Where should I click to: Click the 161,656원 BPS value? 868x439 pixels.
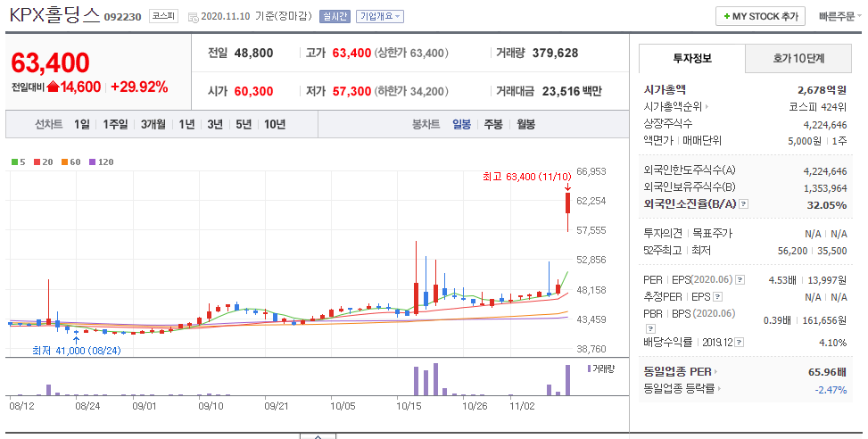coord(823,320)
